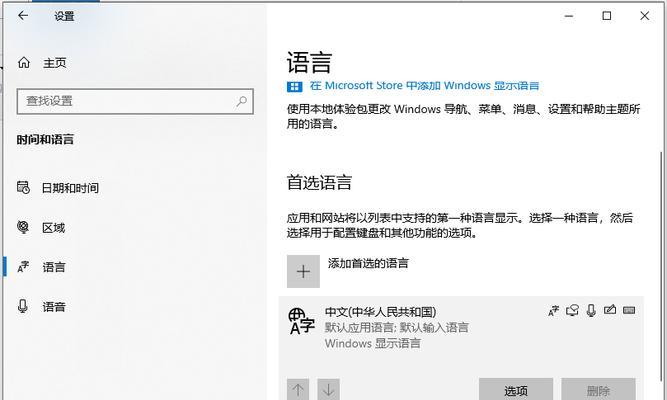This screenshot has height=400, width=667.
Task: Click the display language feature icon
Action: tap(553, 311)
